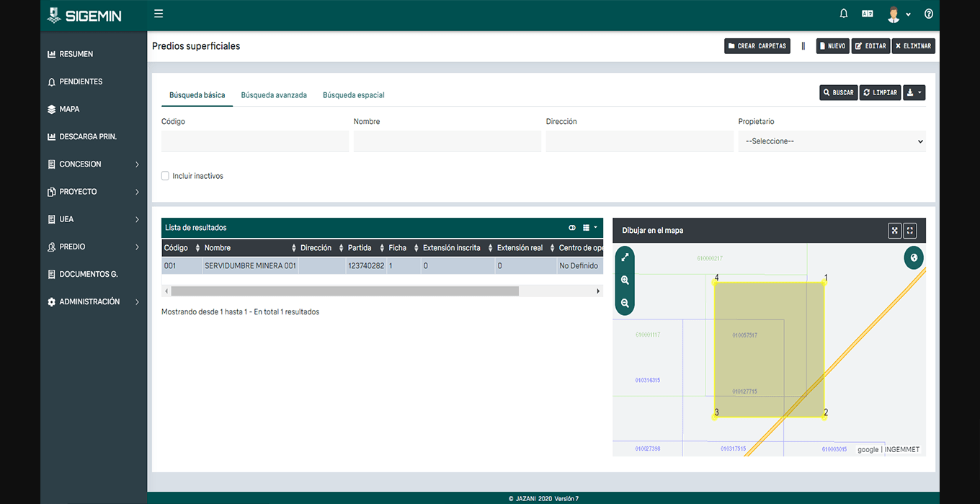Click the Mapa layers icon
Screen dimensions: 980x504
click(51, 110)
